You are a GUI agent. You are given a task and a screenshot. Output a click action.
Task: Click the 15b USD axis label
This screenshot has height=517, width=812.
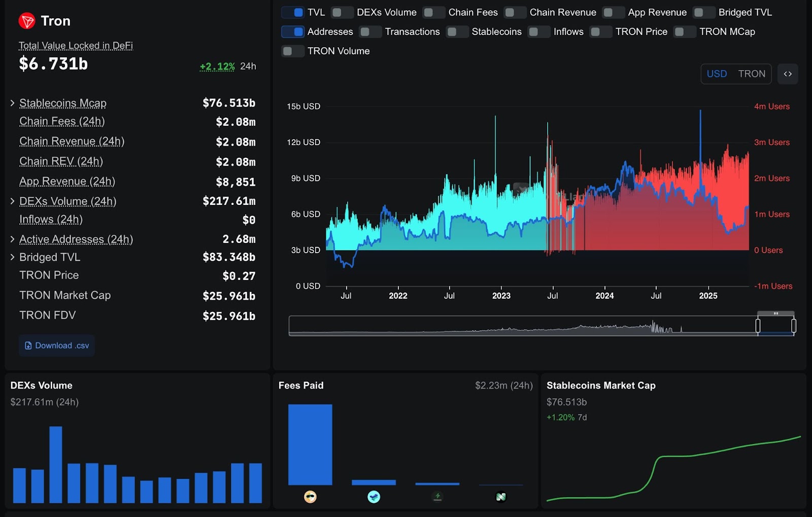point(303,107)
